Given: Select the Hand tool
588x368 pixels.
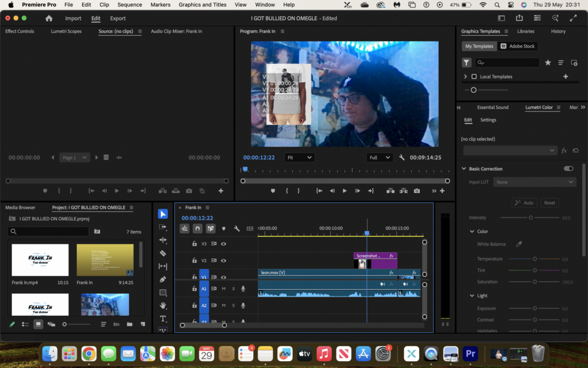Looking at the screenshot, I should tap(163, 306).
